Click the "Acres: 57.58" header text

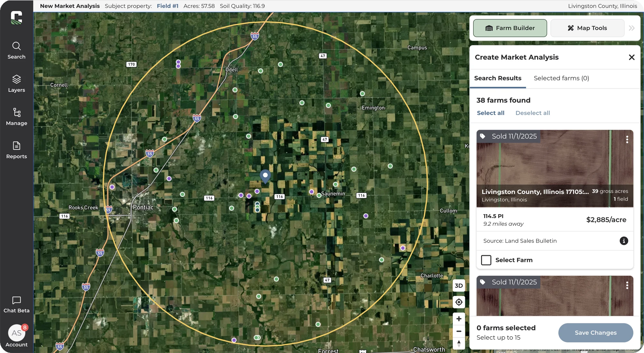pyautogui.click(x=199, y=6)
